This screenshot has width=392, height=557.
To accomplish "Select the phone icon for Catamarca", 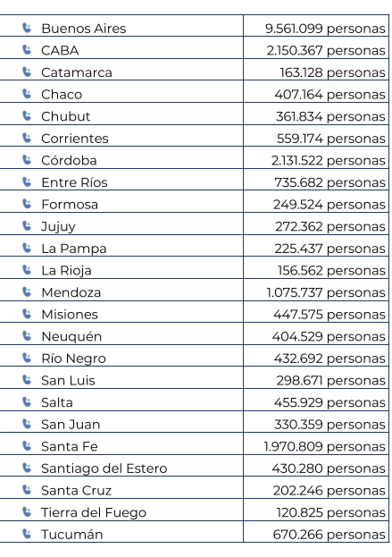I will tap(27, 72).
